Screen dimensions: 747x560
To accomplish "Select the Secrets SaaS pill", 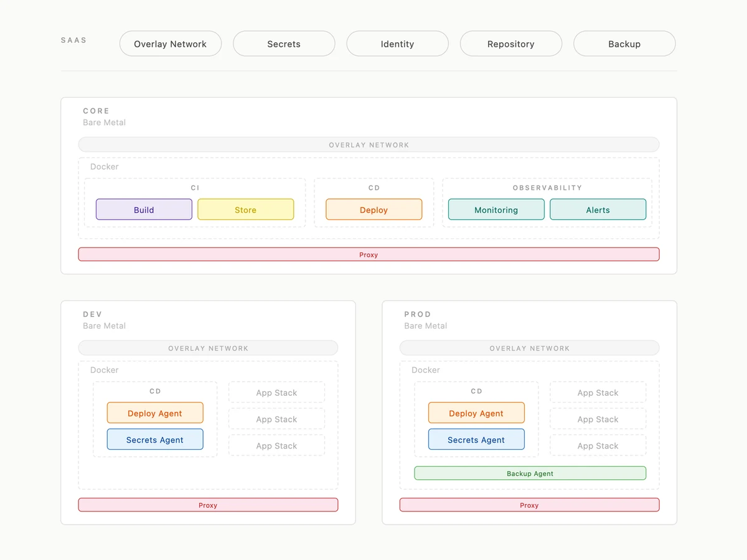I will pyautogui.click(x=284, y=44).
